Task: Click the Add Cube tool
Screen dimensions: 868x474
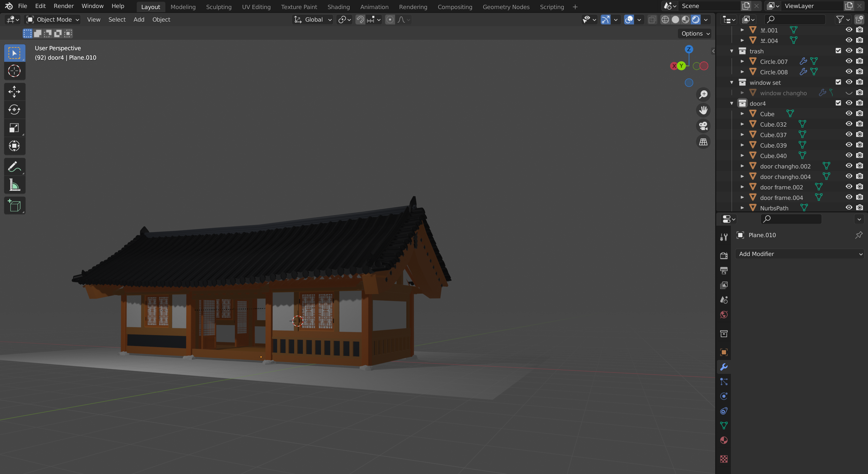Action: [x=14, y=206]
